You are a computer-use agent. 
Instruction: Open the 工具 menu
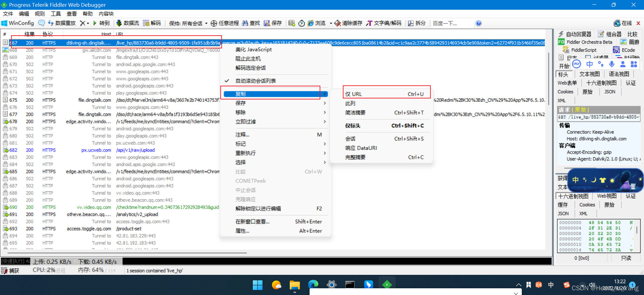click(56, 14)
